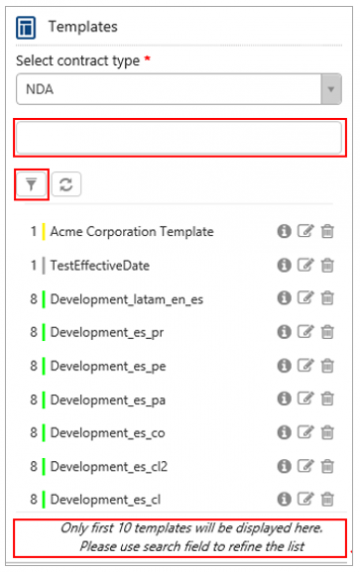Delete the Development_latam_en_es template
This screenshot has width=360, height=572.
pos(327,298)
